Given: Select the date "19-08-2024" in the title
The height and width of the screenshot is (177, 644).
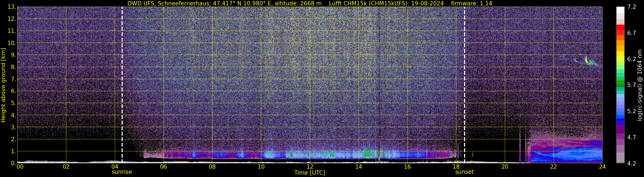Looking at the screenshot, I should click(x=428, y=3).
